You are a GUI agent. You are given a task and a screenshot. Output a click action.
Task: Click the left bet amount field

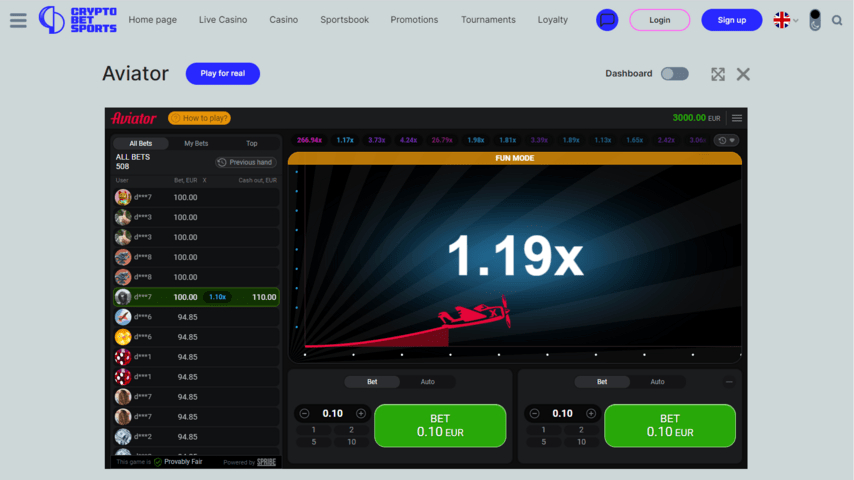[332, 414]
